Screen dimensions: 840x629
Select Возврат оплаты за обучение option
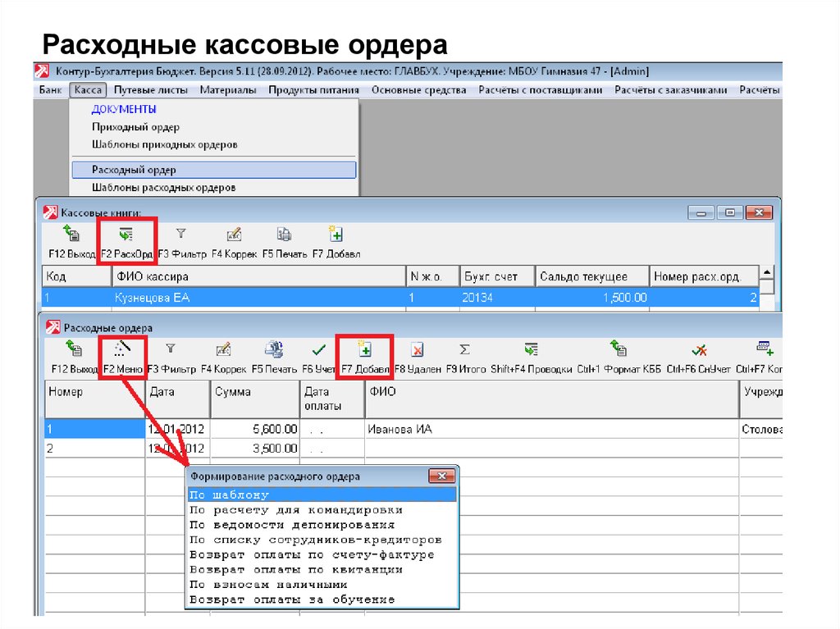pos(291,599)
